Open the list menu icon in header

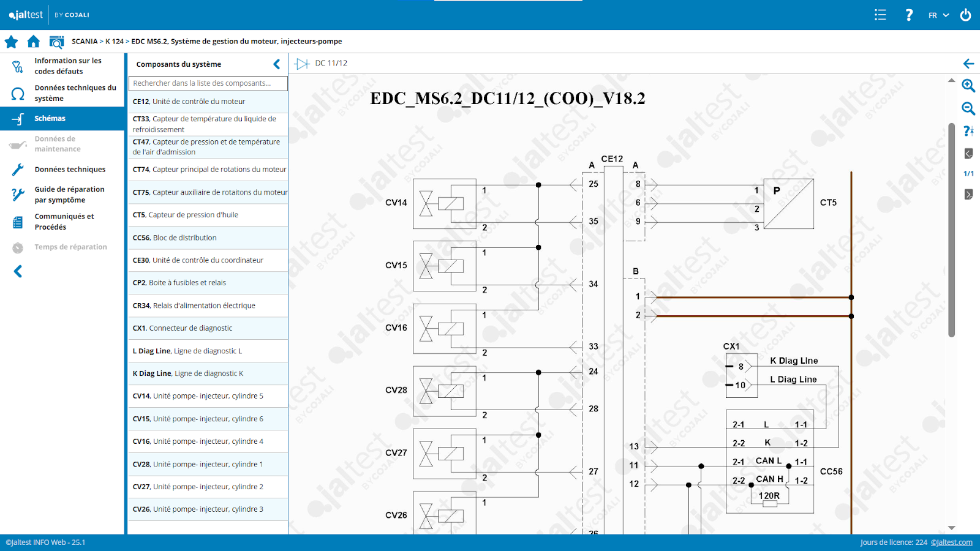(880, 15)
